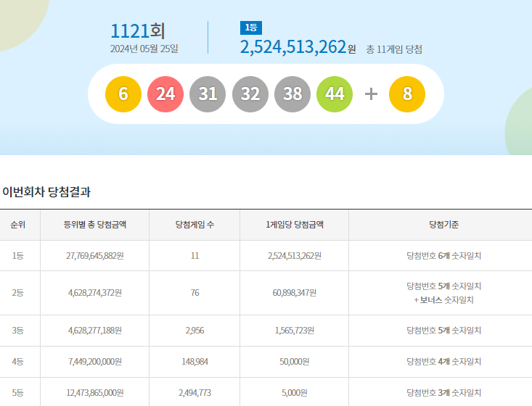The image size is (532, 406).
Task: Click the total amount 4,628,277,188원
Action: click(x=94, y=331)
